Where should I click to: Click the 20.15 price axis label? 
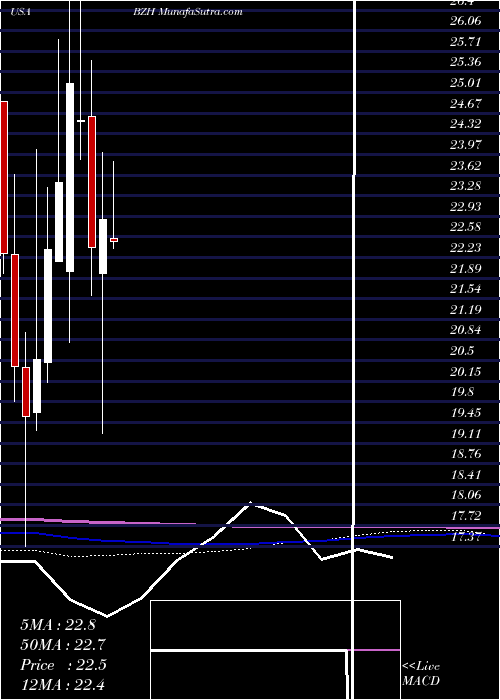pyautogui.click(x=466, y=372)
